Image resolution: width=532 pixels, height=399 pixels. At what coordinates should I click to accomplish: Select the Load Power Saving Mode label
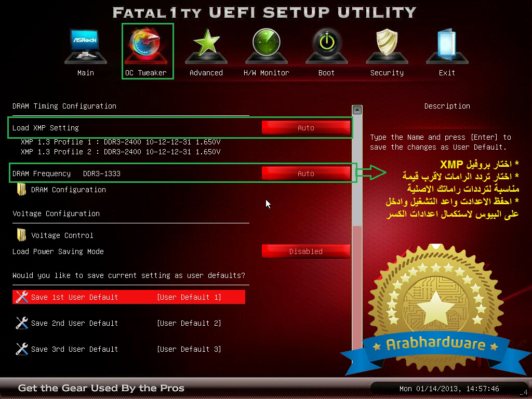pyautogui.click(x=58, y=251)
